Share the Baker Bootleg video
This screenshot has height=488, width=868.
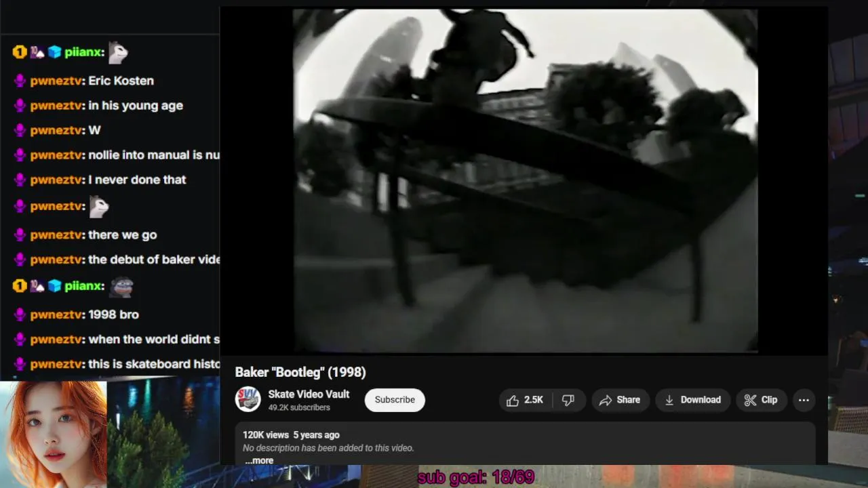[620, 400]
